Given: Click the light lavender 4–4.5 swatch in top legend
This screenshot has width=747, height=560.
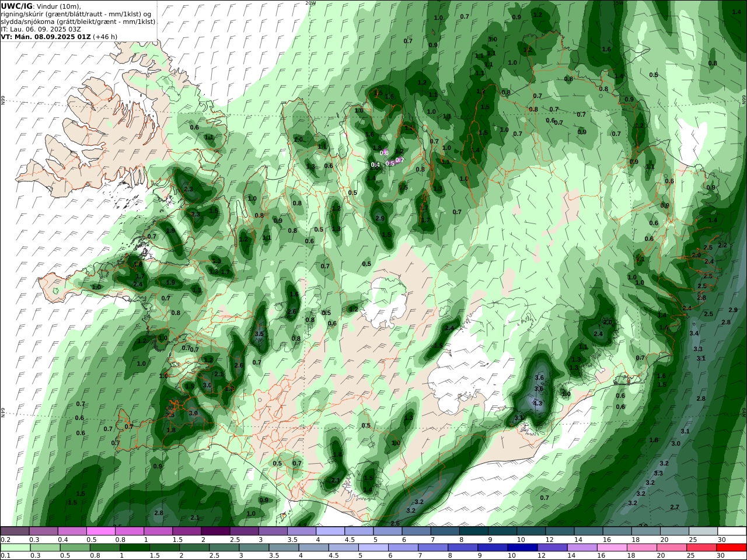Looking at the screenshot, I should (x=330, y=531).
